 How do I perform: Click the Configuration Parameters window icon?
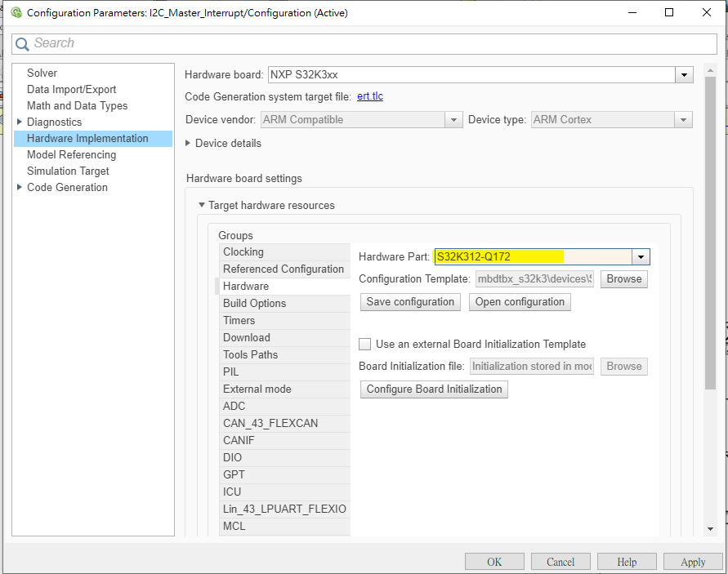click(16, 12)
